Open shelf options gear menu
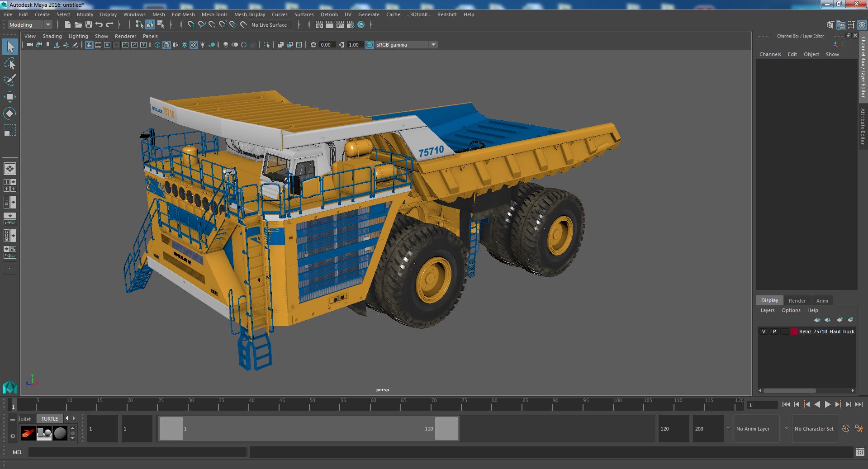The image size is (868, 469). (13, 436)
